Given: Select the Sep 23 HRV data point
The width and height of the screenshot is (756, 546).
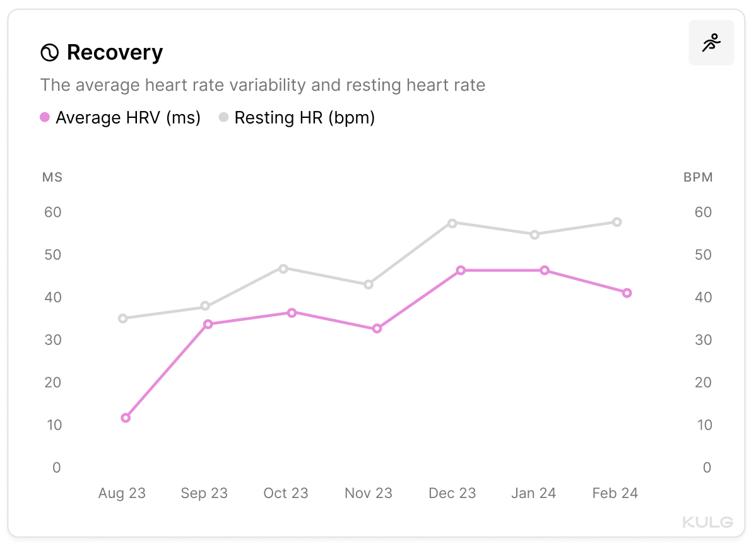Looking at the screenshot, I should tap(208, 324).
